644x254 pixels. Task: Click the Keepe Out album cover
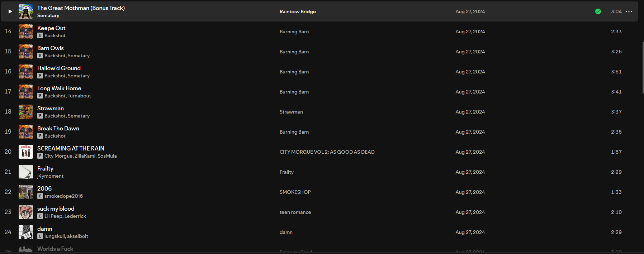(x=26, y=32)
